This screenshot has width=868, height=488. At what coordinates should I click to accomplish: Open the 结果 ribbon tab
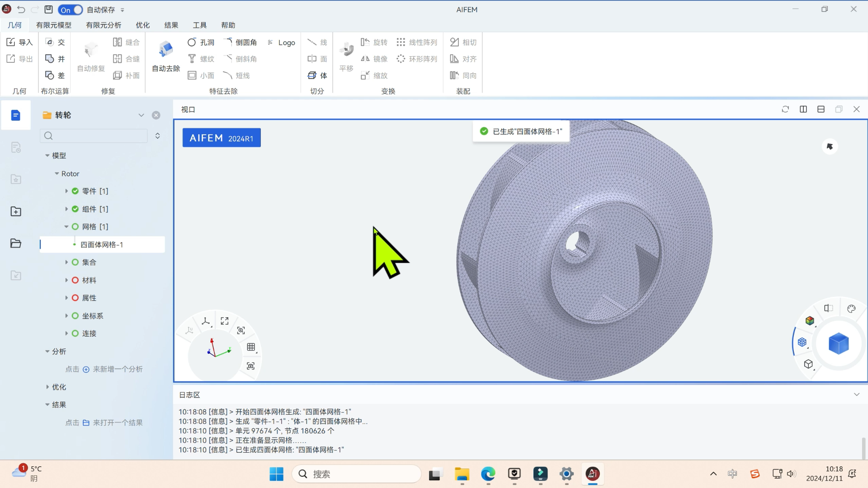click(x=171, y=25)
